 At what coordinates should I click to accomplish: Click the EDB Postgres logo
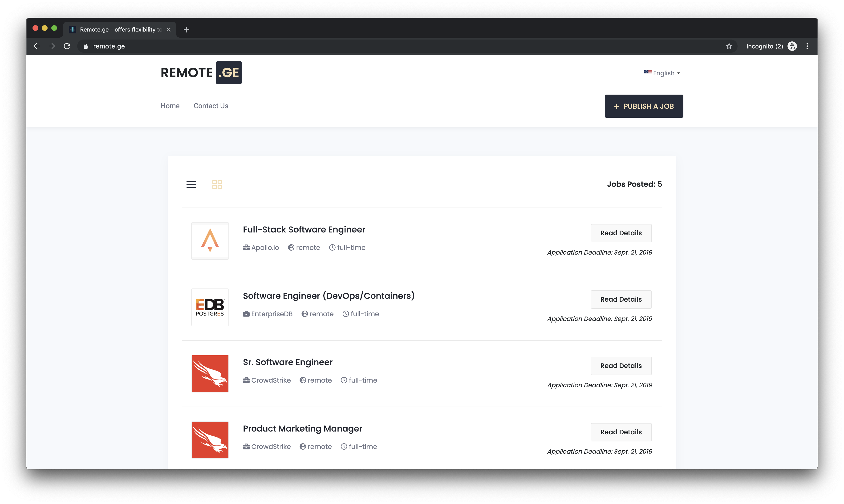pyautogui.click(x=210, y=307)
